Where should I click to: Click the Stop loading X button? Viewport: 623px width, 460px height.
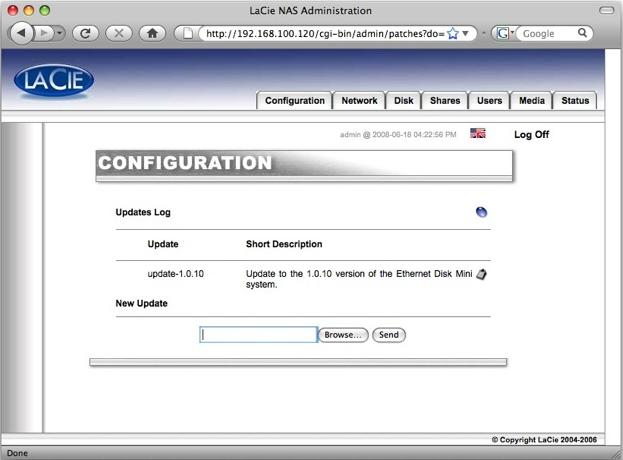tap(119, 33)
